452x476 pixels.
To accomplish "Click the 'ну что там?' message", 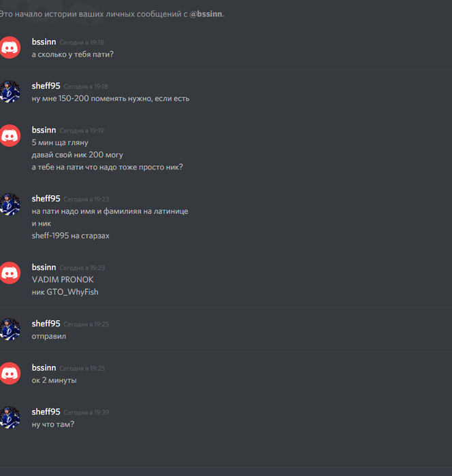I will [53, 424].
